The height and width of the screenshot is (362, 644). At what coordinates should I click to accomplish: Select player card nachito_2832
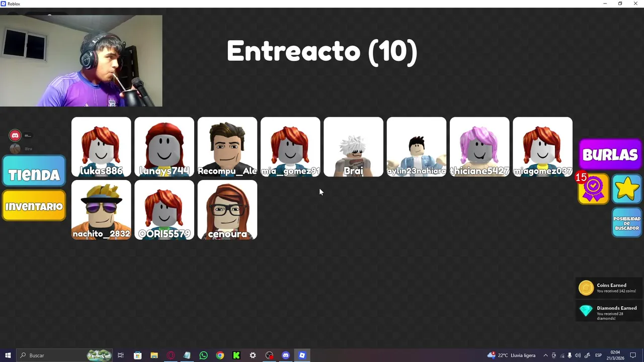(x=101, y=210)
